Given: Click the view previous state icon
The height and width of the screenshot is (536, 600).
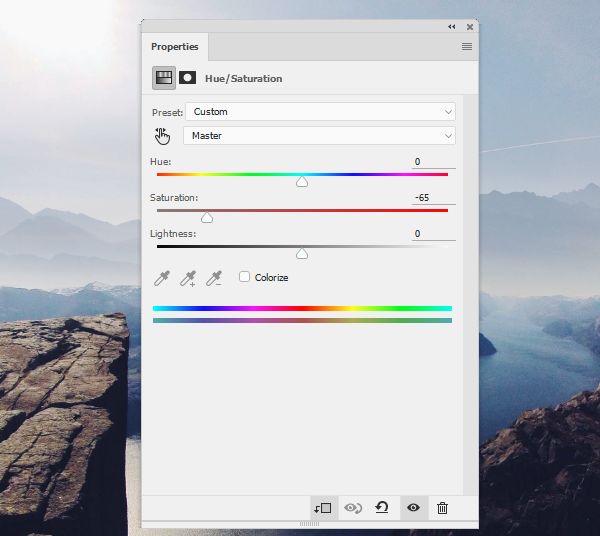Looking at the screenshot, I should (x=353, y=508).
